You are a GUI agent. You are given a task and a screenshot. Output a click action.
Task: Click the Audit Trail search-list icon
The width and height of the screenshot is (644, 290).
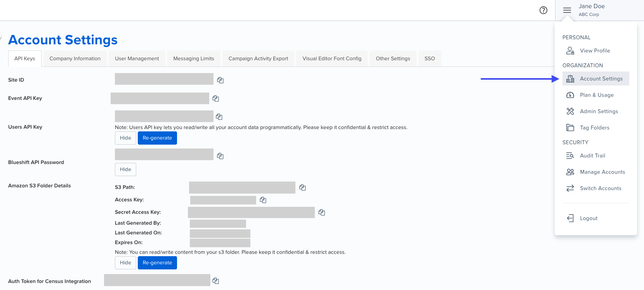coord(570,155)
